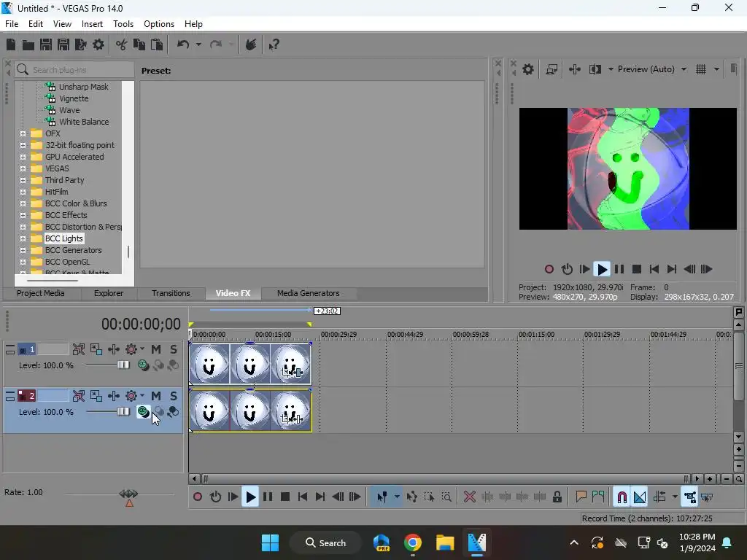The height and width of the screenshot is (560, 747).
Task: Open the Undo history dropdown arrow
Action: [x=198, y=44]
